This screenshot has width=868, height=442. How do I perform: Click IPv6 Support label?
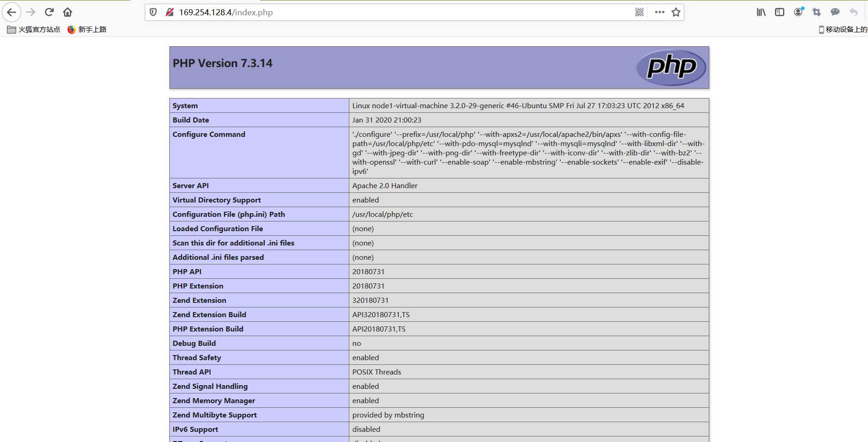(195, 430)
